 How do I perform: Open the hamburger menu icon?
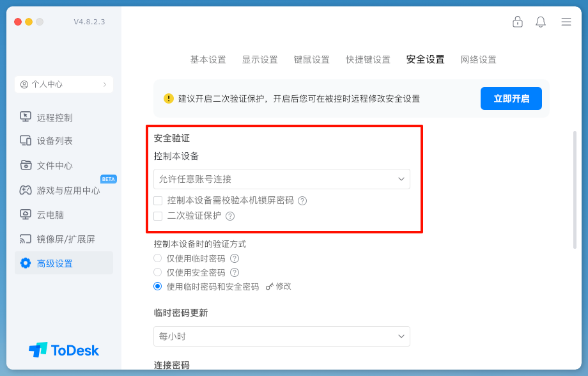coord(566,22)
